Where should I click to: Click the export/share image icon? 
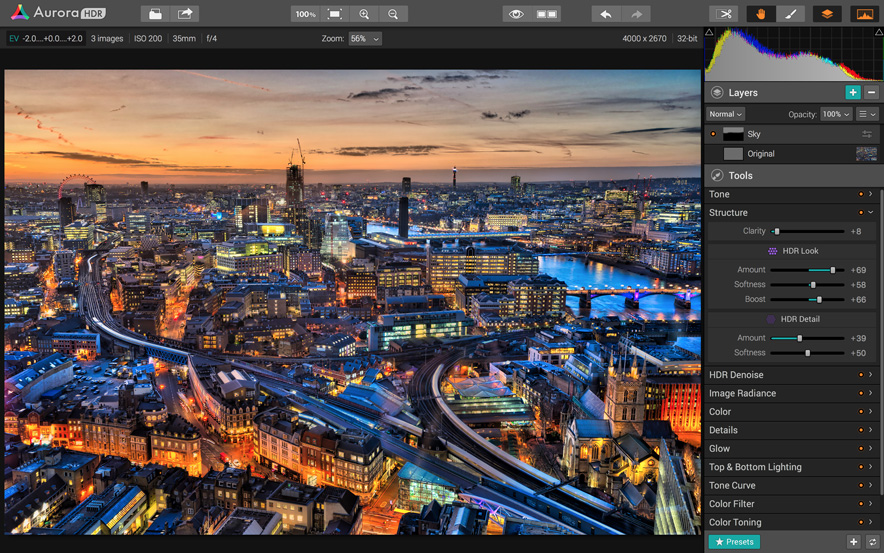tap(185, 14)
